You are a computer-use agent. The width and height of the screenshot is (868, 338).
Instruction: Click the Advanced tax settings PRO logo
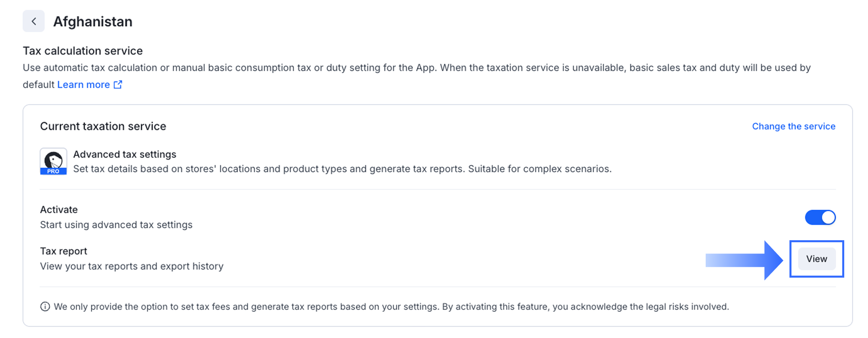coord(53,161)
